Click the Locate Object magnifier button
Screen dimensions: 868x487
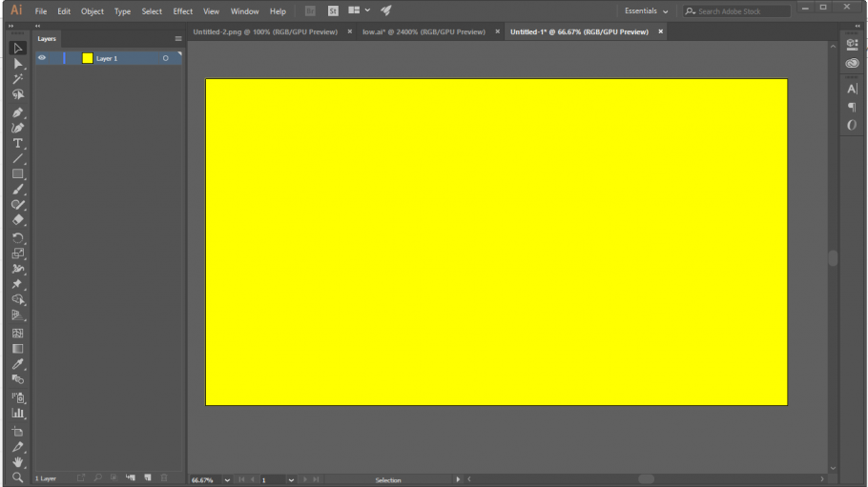[x=97, y=477]
